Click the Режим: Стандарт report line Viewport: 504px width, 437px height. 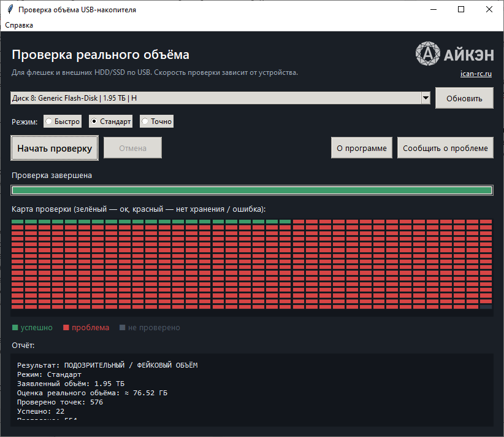tap(49, 374)
